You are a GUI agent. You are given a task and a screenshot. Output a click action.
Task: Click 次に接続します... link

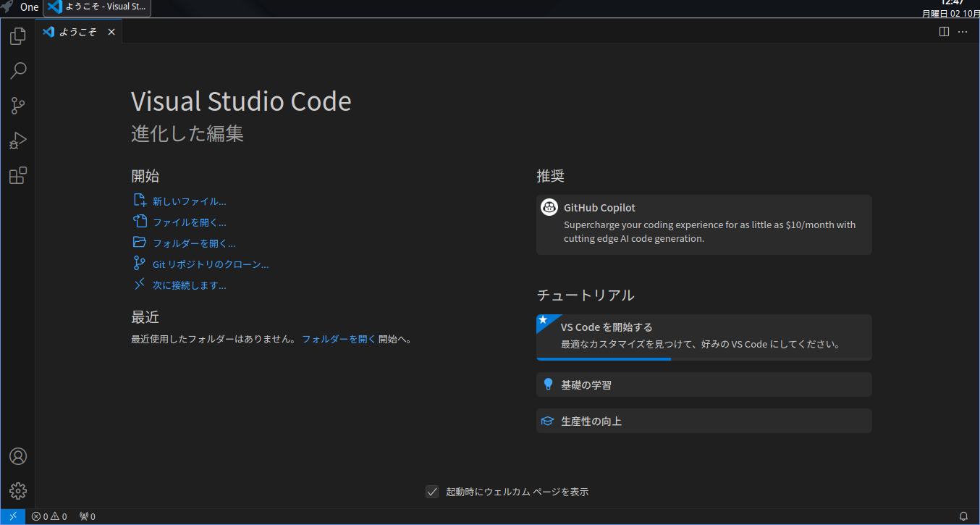click(190, 285)
